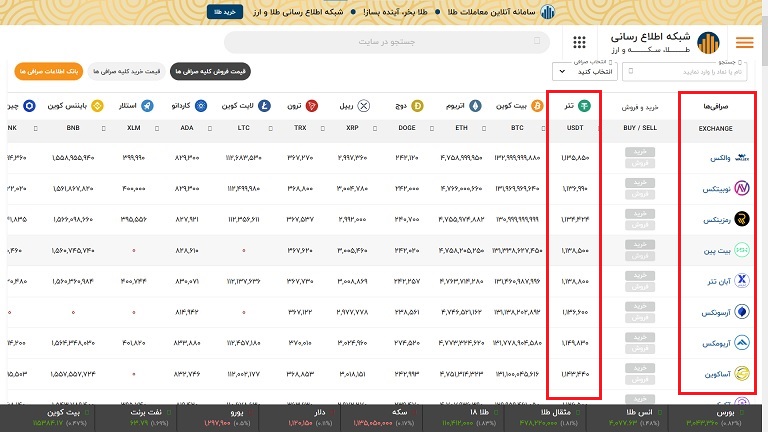Click the site search field
This screenshot has height=432, width=768.
[x=390, y=42]
